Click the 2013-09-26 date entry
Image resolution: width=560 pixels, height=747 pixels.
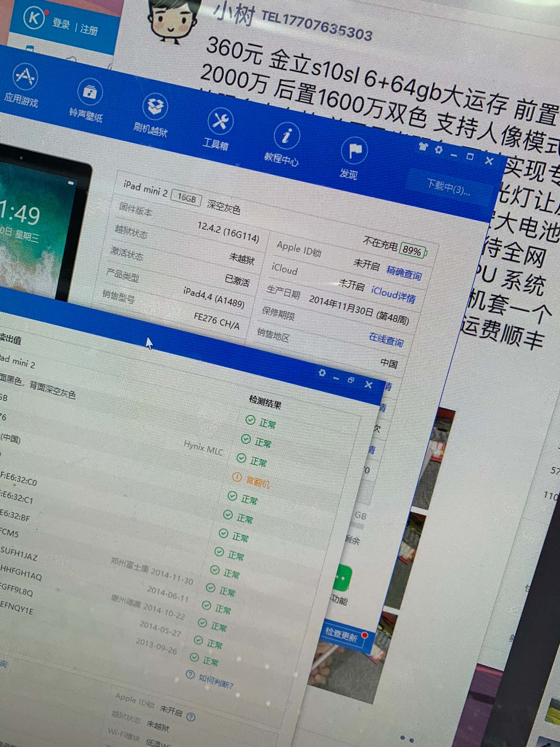click(x=156, y=645)
